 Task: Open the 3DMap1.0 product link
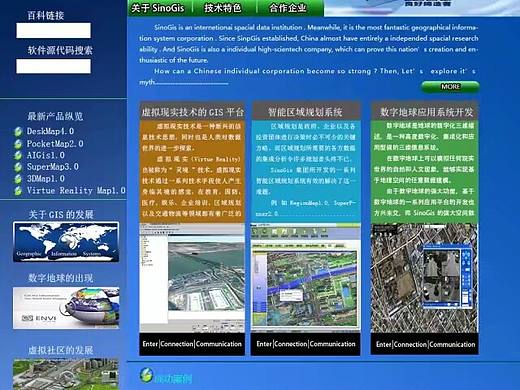[x=46, y=179]
